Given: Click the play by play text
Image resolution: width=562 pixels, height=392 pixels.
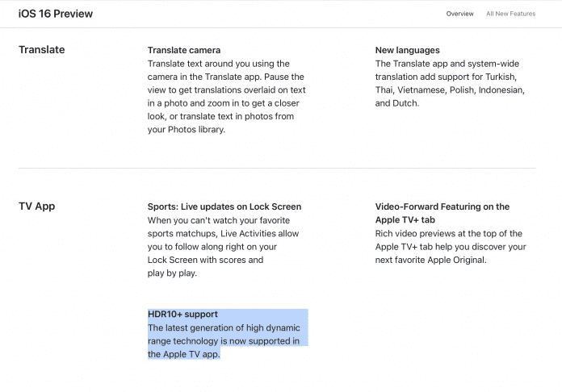Looking at the screenshot, I should [173, 273].
